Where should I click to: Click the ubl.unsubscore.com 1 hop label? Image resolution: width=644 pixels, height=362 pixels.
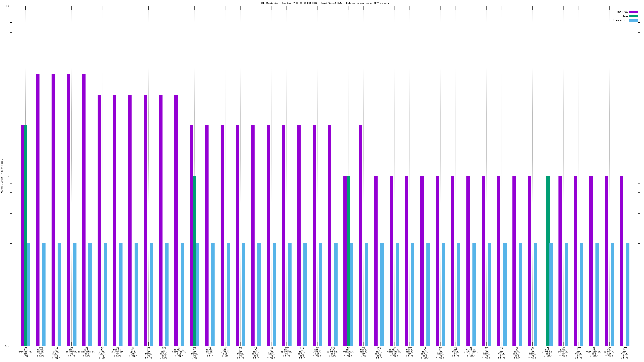[x=25, y=352]
